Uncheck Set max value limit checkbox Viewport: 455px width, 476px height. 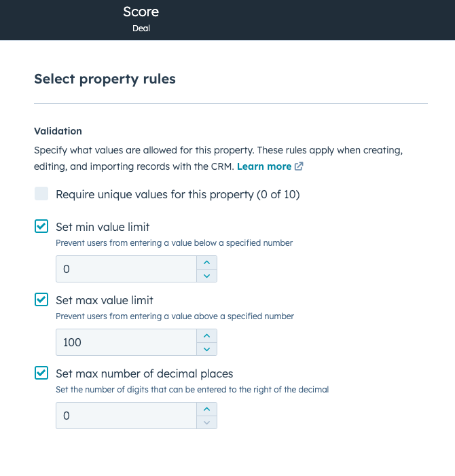41,299
